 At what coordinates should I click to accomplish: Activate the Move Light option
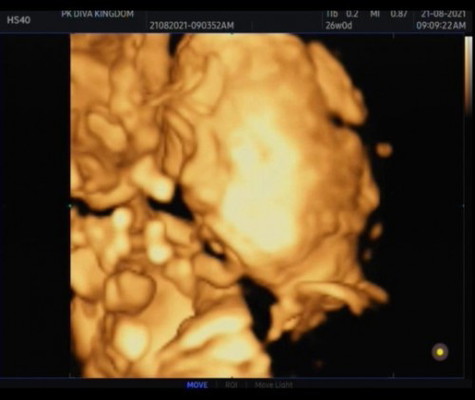(x=273, y=385)
